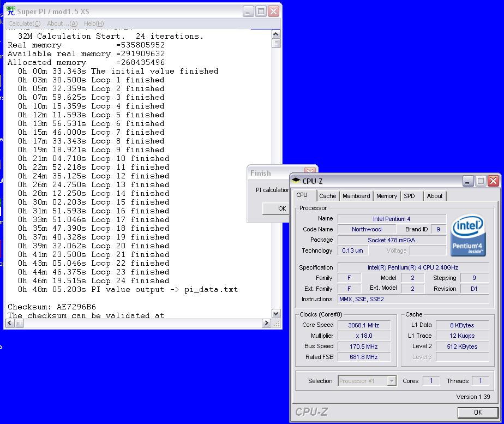Screen dimensions: 504x424
Task: Click the Cores value field
Action: coord(431,381)
